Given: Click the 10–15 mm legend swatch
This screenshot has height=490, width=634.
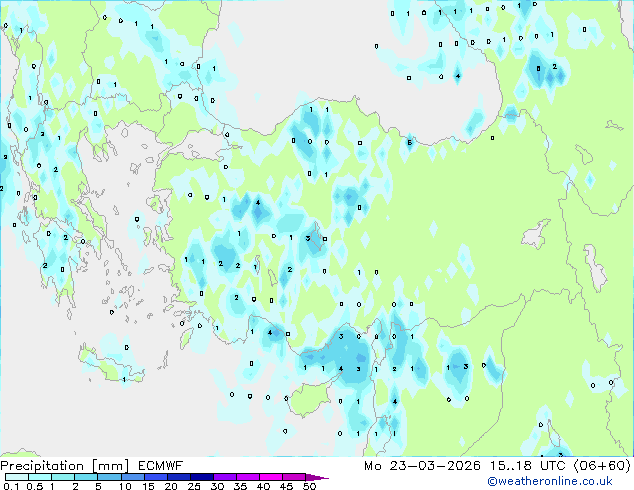Looking at the screenshot, I should coord(132,477).
